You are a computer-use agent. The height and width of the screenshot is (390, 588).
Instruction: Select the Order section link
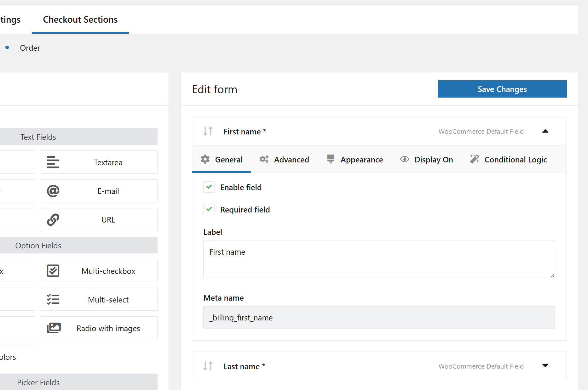30,48
